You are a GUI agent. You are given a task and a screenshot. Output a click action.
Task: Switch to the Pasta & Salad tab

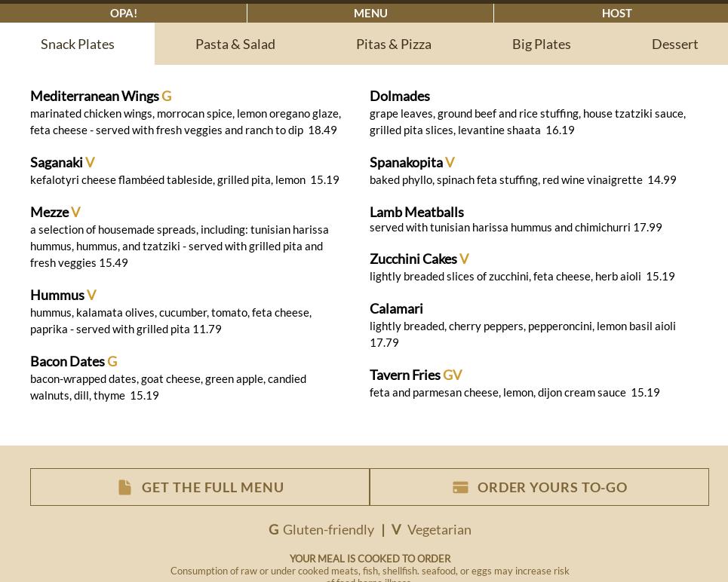click(x=235, y=44)
